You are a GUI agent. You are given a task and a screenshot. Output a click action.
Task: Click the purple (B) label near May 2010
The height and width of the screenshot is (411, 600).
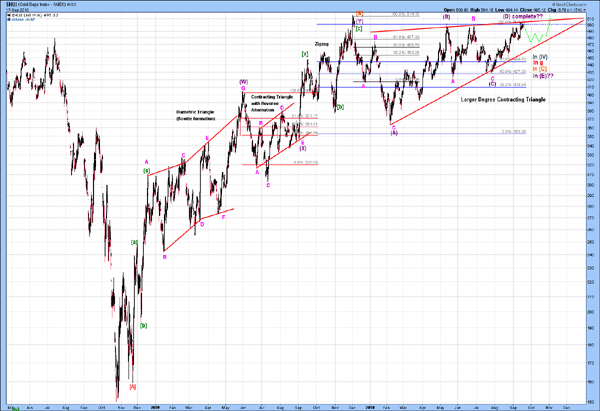point(446,17)
